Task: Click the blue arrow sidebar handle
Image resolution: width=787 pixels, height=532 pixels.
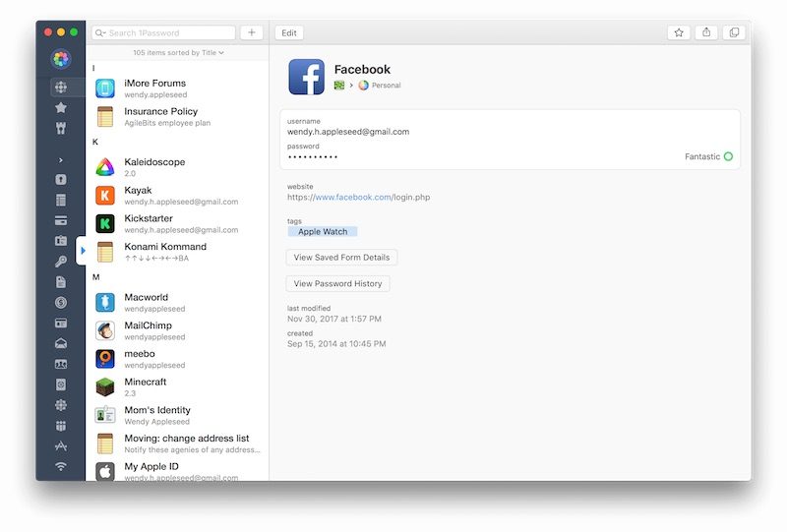Action: point(82,250)
